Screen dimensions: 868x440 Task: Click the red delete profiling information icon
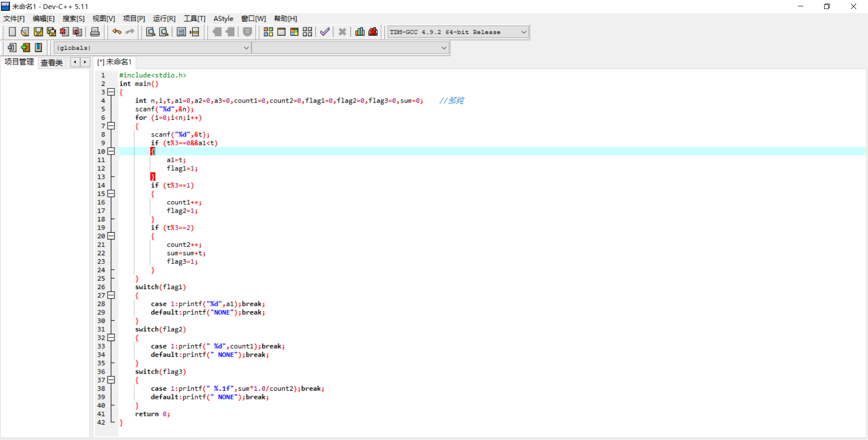373,32
